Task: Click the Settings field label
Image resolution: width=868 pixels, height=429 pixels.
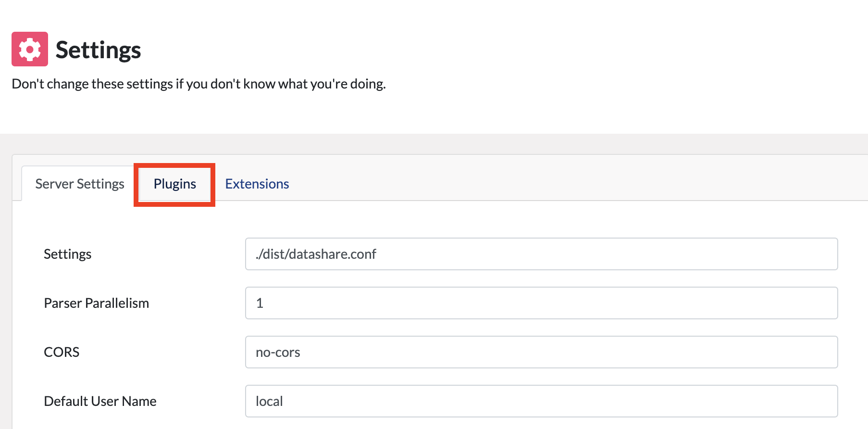Action: click(67, 254)
